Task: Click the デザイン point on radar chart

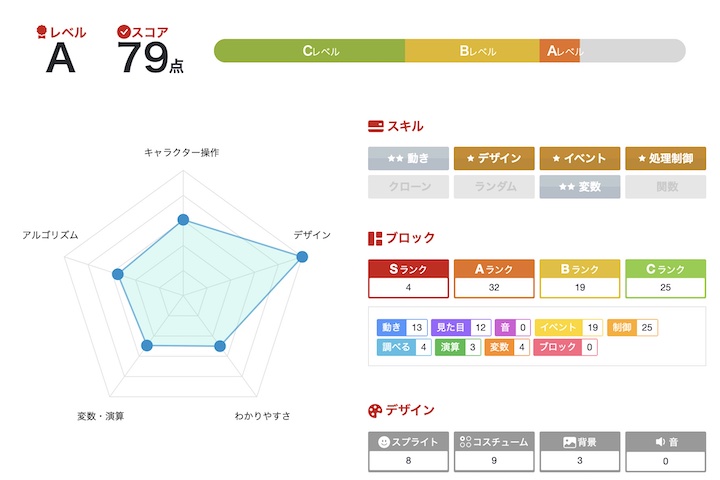Action: click(302, 257)
